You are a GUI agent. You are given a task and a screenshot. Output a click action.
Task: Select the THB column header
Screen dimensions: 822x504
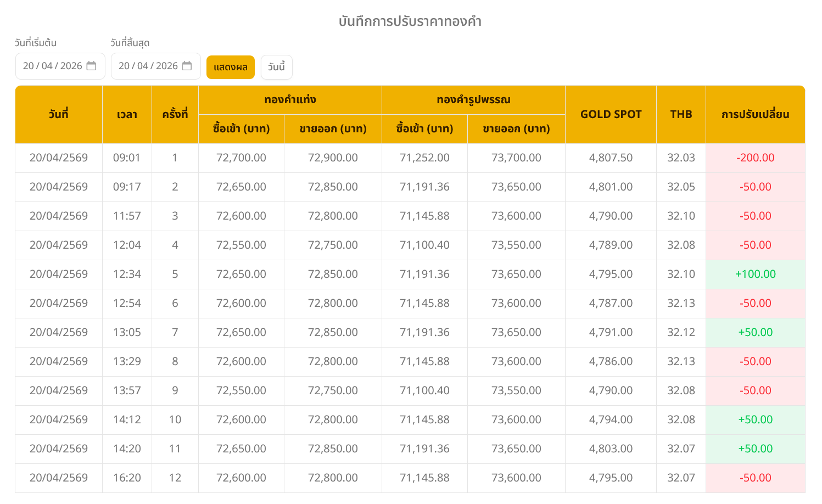point(681,114)
